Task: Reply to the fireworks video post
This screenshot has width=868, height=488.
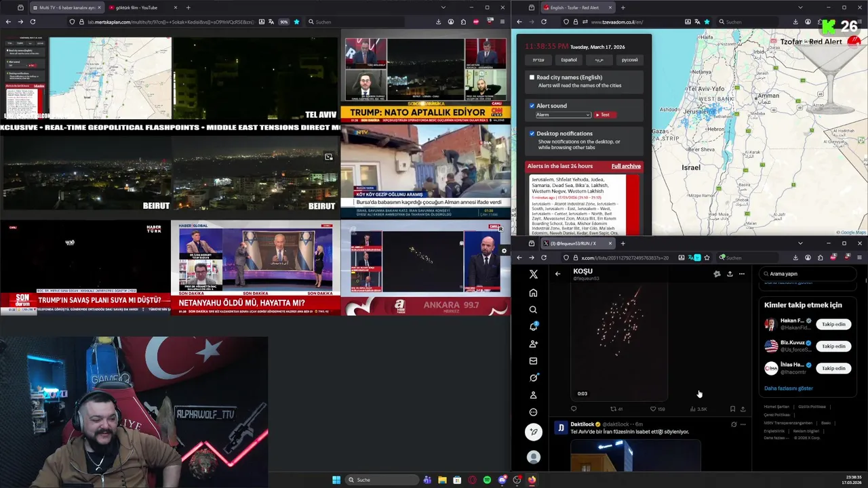Action: click(x=574, y=409)
